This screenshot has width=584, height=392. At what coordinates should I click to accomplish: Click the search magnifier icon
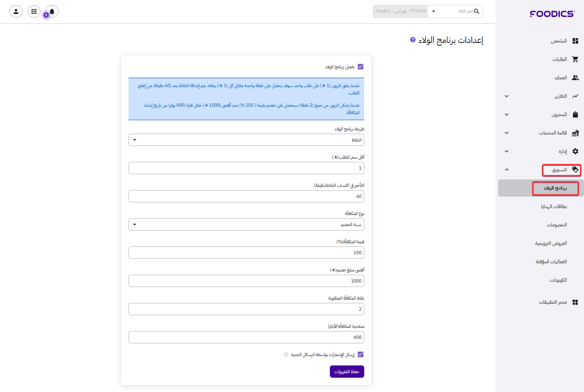(476, 11)
